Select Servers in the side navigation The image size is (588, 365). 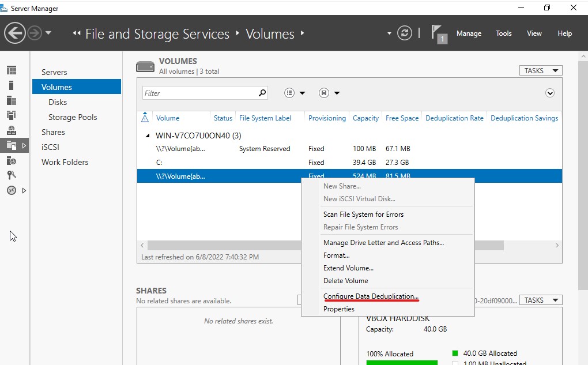pos(54,72)
